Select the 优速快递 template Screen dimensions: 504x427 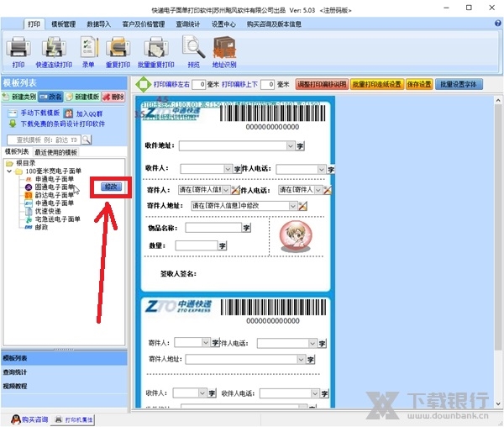pyautogui.click(x=48, y=211)
